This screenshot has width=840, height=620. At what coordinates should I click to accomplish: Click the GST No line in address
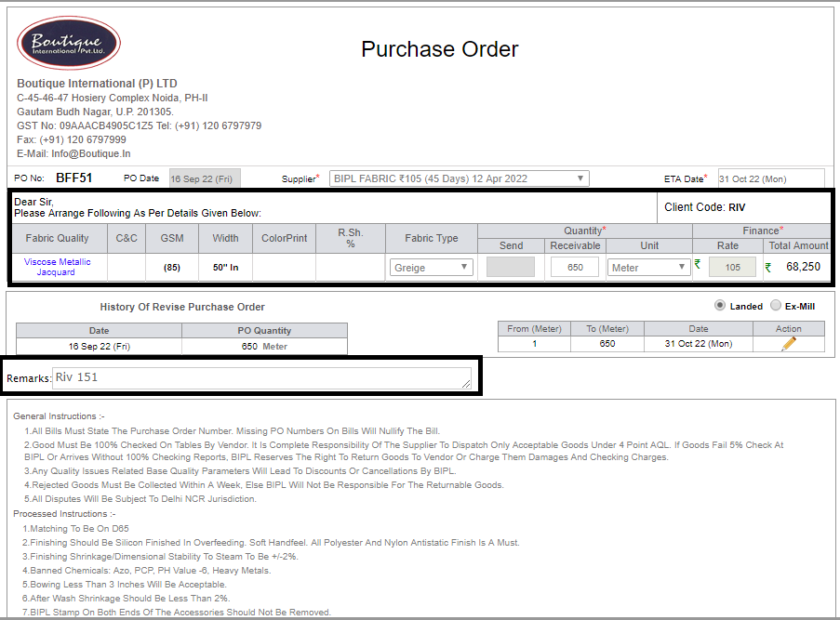tap(140, 125)
